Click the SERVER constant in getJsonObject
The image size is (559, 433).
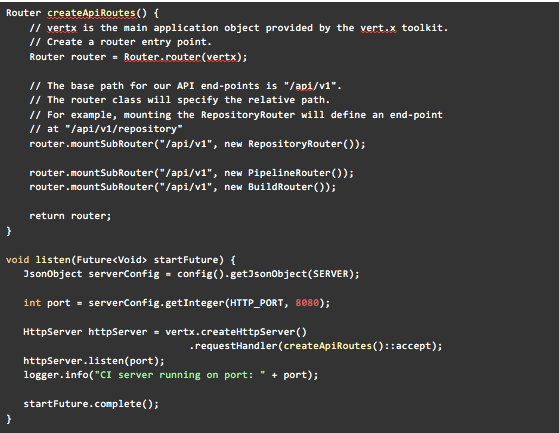click(x=331, y=274)
